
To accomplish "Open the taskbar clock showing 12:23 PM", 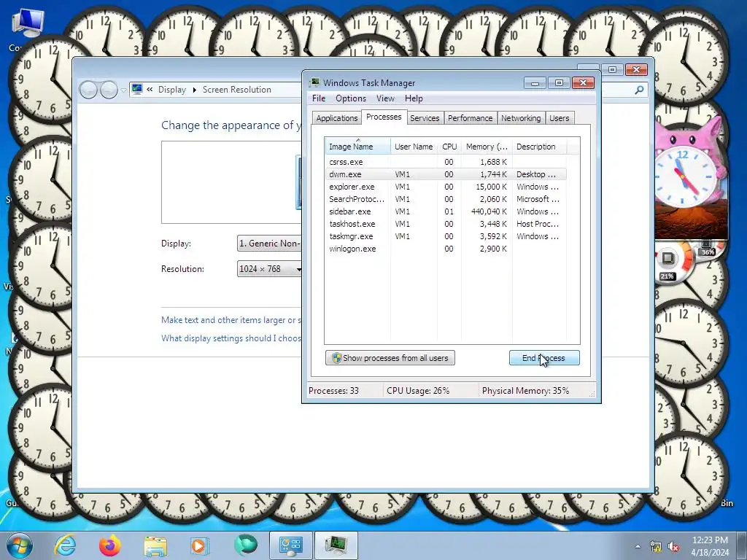I will point(710,545).
